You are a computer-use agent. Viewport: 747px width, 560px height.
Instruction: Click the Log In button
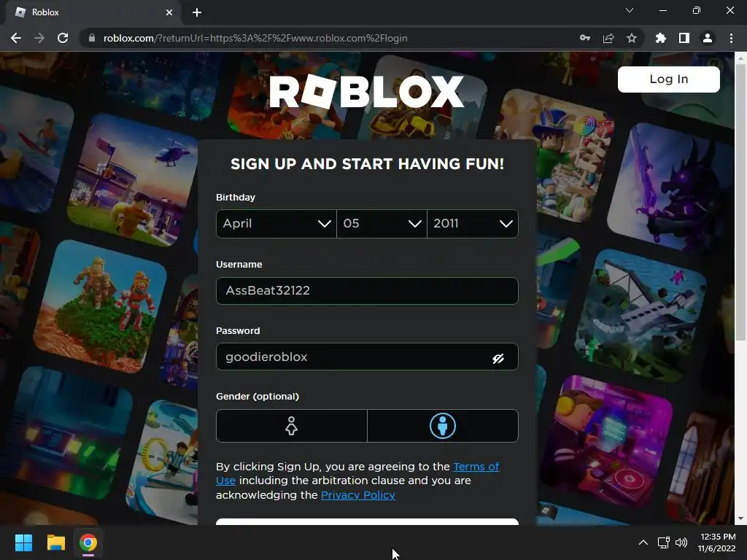[669, 79]
